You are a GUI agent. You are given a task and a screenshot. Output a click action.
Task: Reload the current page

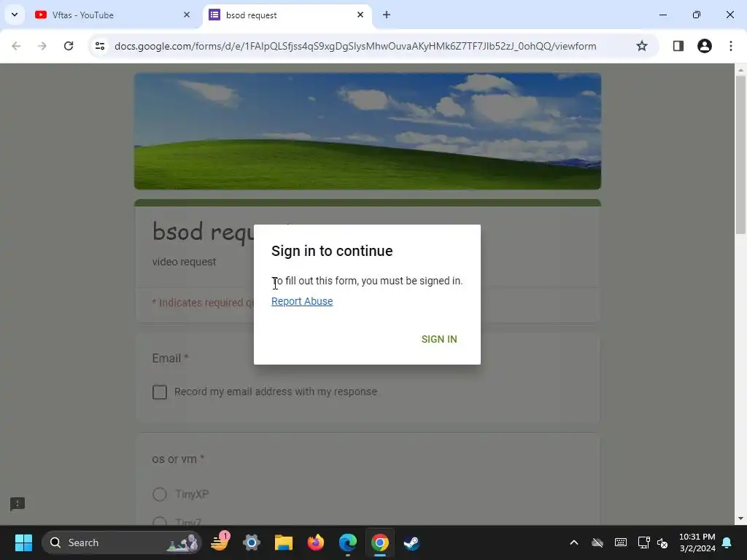[69, 46]
